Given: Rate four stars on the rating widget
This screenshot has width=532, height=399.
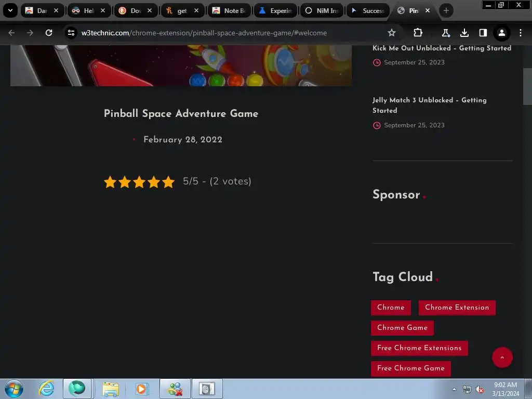Looking at the screenshot, I should tap(154, 182).
